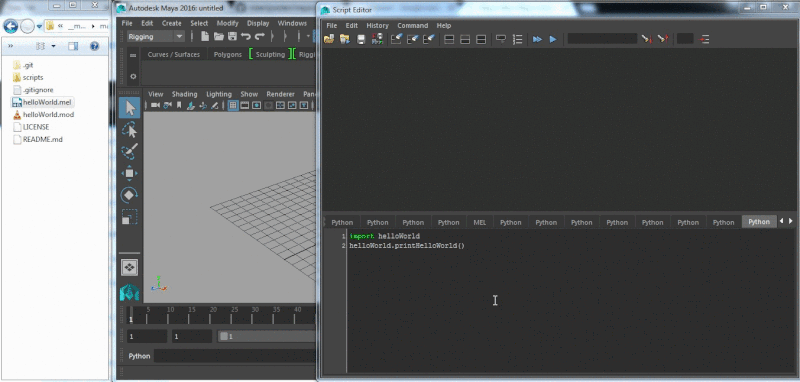Viewport: 800px width, 382px height.
Task: Click the Maya command line input field
Action: [235, 356]
